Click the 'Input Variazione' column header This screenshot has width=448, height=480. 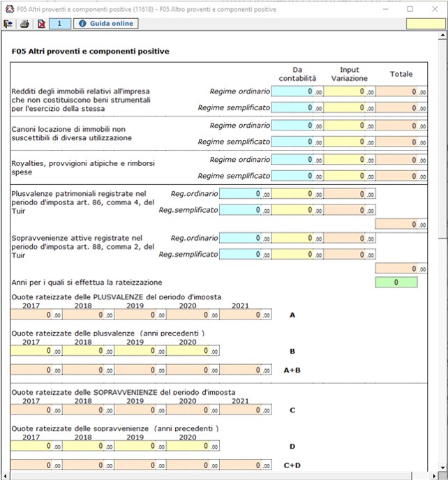tap(350, 74)
